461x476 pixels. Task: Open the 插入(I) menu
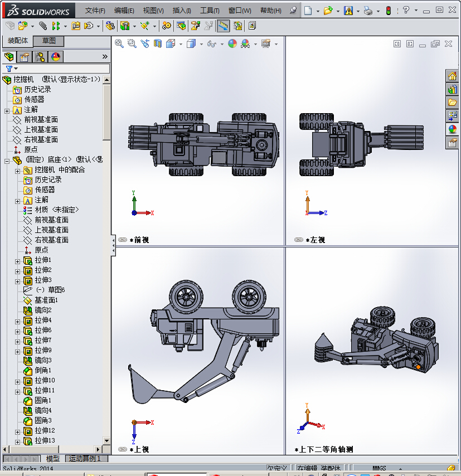pos(182,11)
